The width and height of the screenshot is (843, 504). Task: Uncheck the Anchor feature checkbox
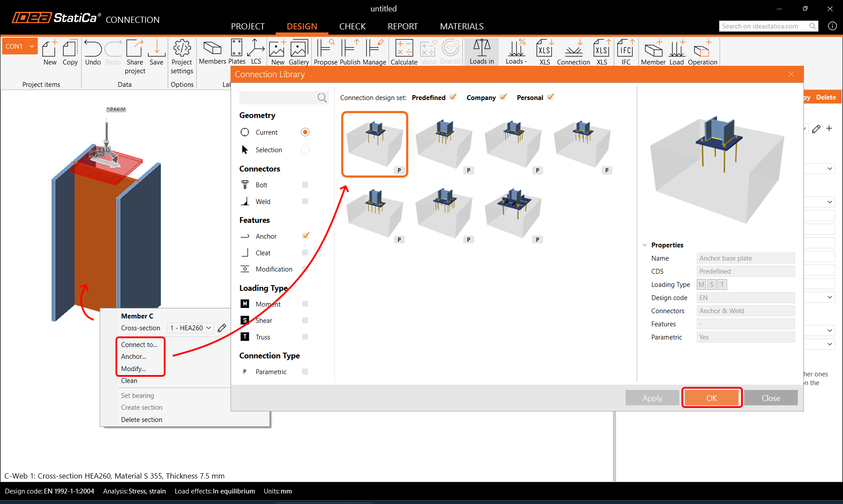click(306, 236)
